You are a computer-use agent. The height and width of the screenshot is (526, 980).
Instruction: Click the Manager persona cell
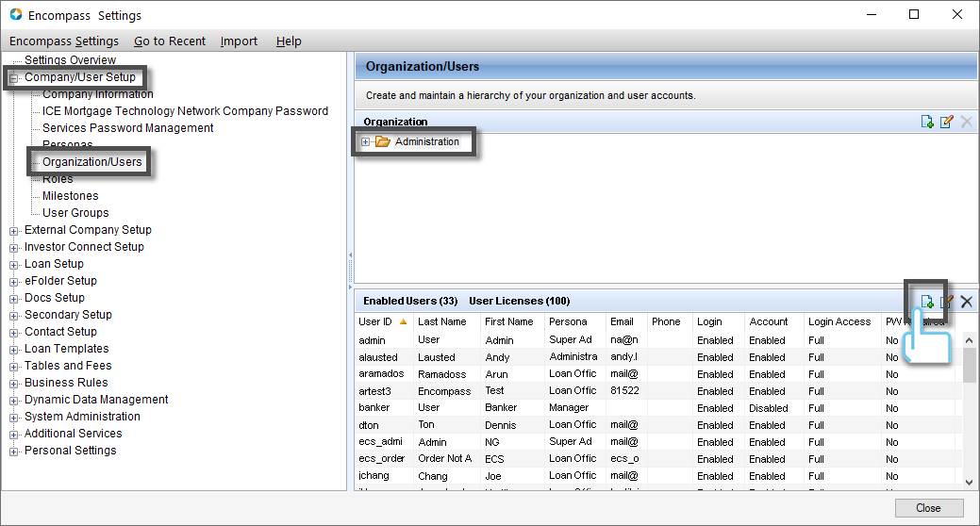point(569,408)
